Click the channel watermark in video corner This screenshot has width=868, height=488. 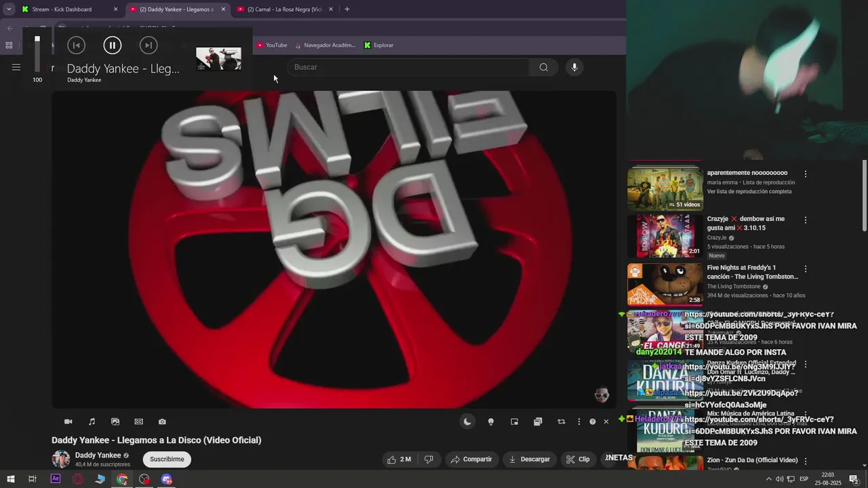click(601, 394)
